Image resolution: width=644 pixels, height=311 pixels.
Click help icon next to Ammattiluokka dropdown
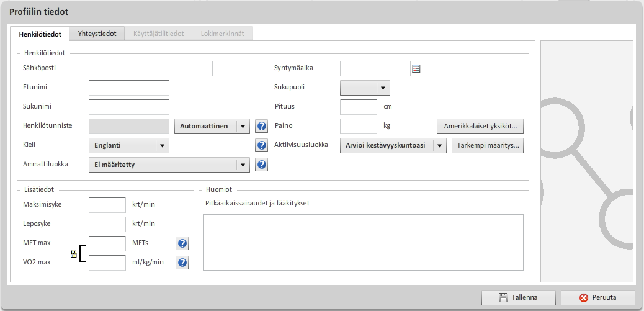click(x=262, y=165)
